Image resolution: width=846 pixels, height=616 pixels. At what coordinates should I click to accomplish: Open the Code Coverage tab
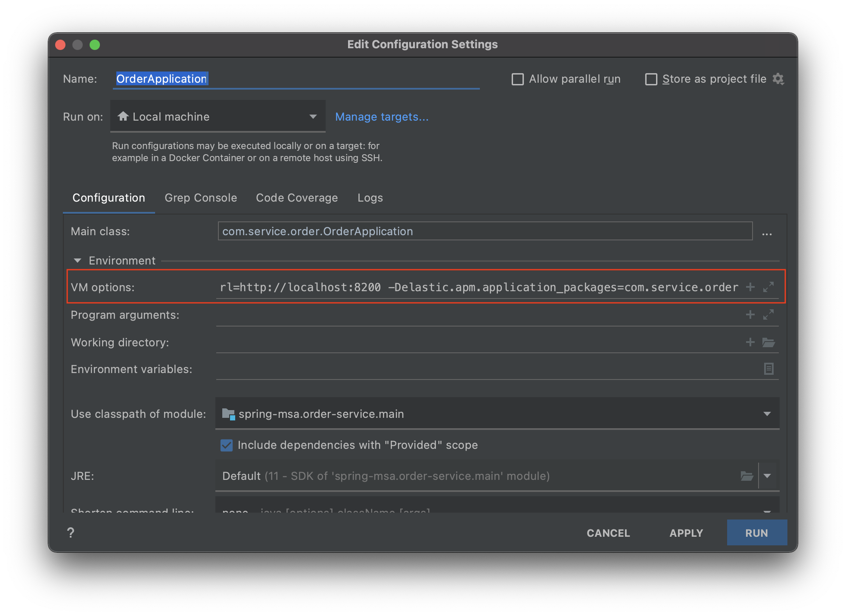pos(297,198)
